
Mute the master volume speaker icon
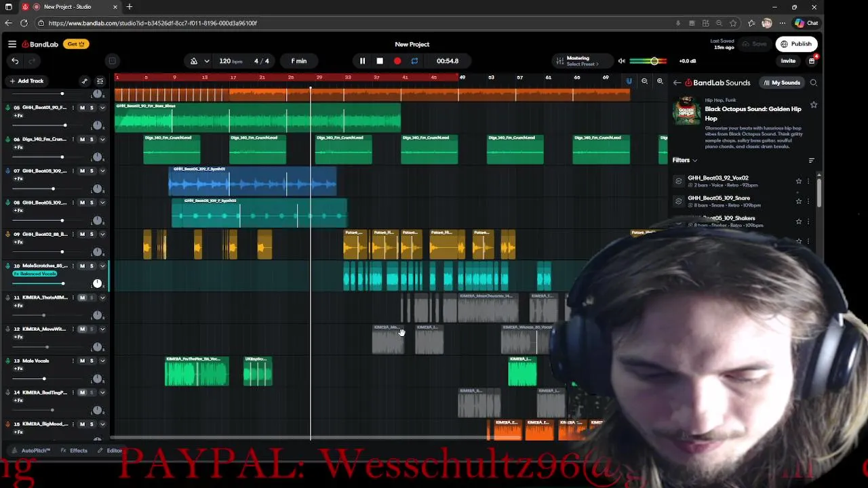tap(621, 61)
